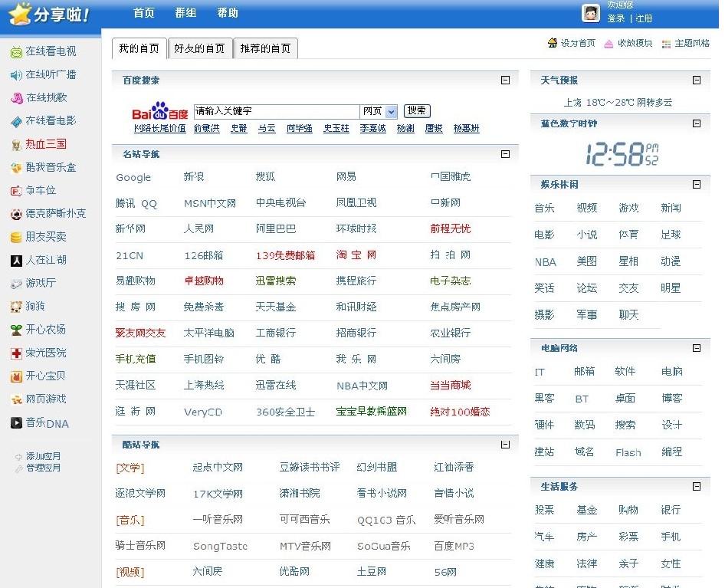
Task: Open the 在线挑歌 sidebar icon
Action: coord(16,98)
